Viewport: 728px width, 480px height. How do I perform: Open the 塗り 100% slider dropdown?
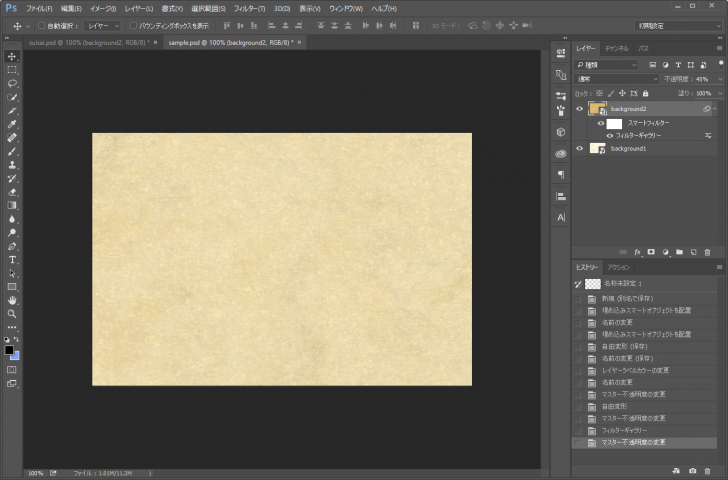point(720,93)
